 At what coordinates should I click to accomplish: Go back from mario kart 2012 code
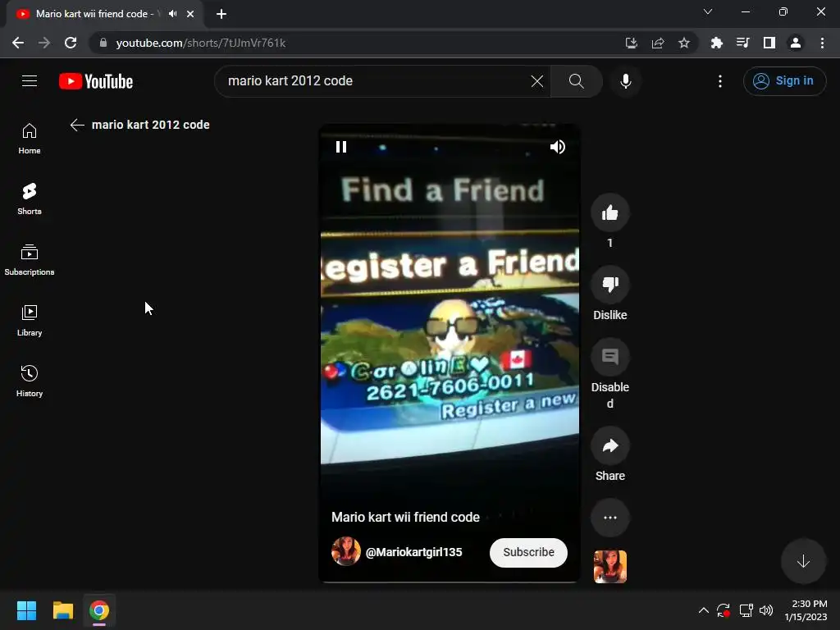click(77, 125)
